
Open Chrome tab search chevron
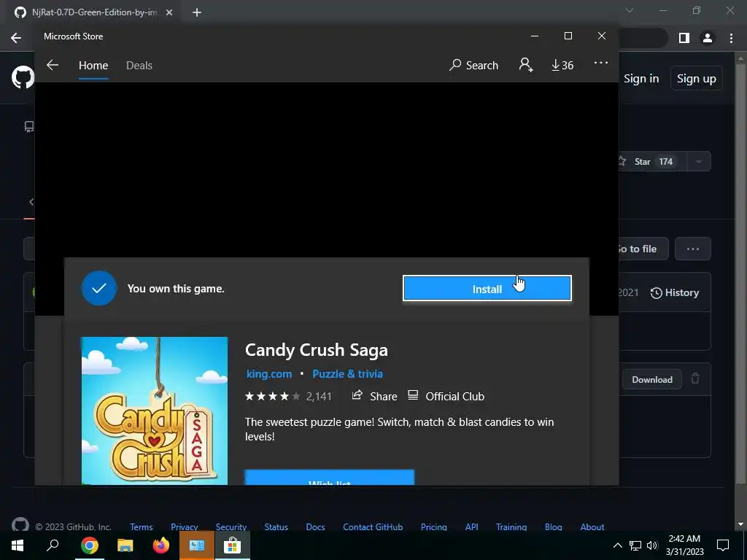(630, 10)
